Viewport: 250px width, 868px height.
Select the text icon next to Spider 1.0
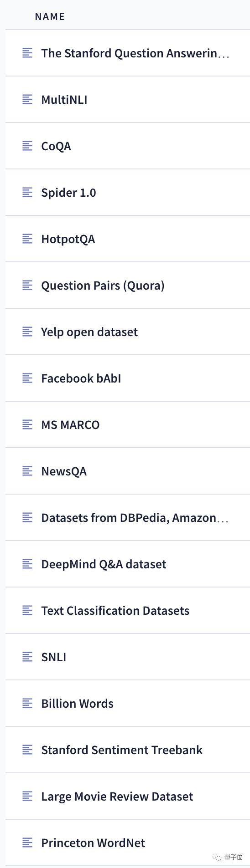pyautogui.click(x=27, y=192)
